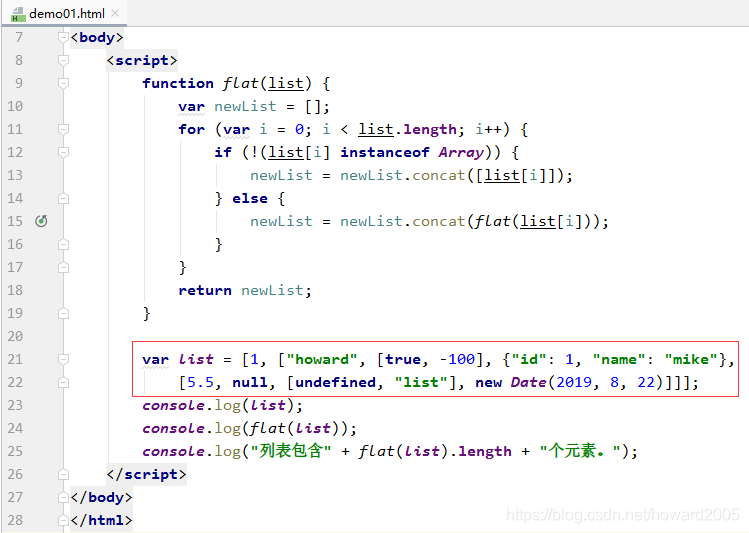Collapse the script tag fold on line 8
The image size is (749, 533).
pos(63,60)
